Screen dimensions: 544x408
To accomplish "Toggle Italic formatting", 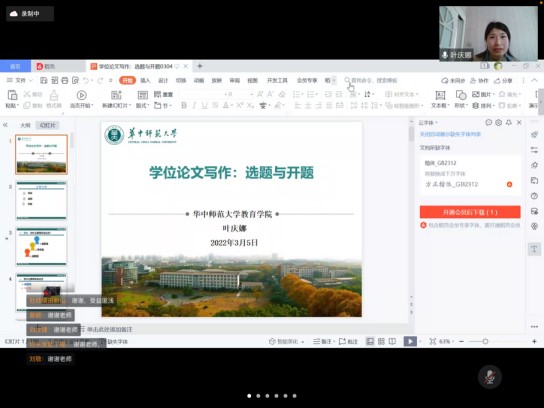I will pos(194,105).
